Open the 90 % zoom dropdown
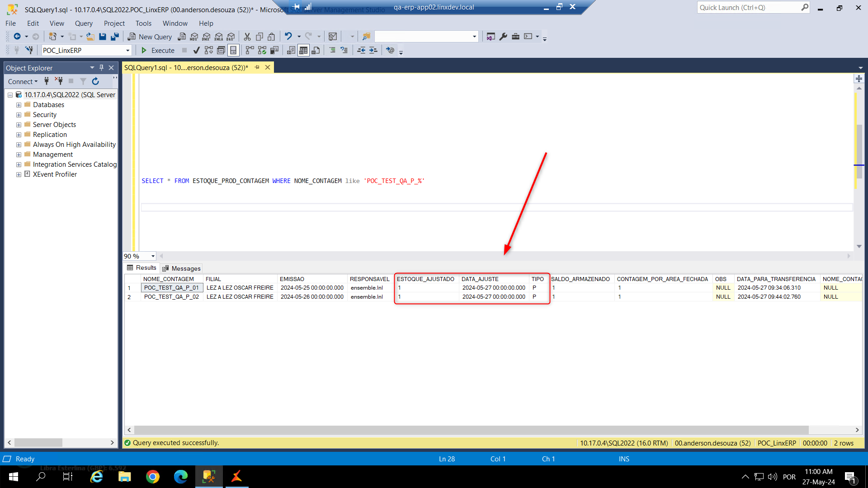The image size is (868, 488). [x=153, y=256]
